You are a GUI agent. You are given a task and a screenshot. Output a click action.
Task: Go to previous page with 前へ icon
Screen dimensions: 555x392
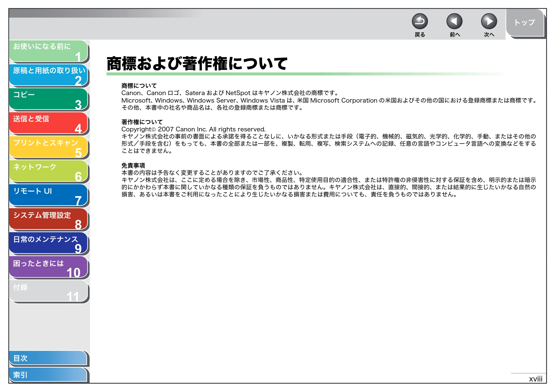(454, 21)
